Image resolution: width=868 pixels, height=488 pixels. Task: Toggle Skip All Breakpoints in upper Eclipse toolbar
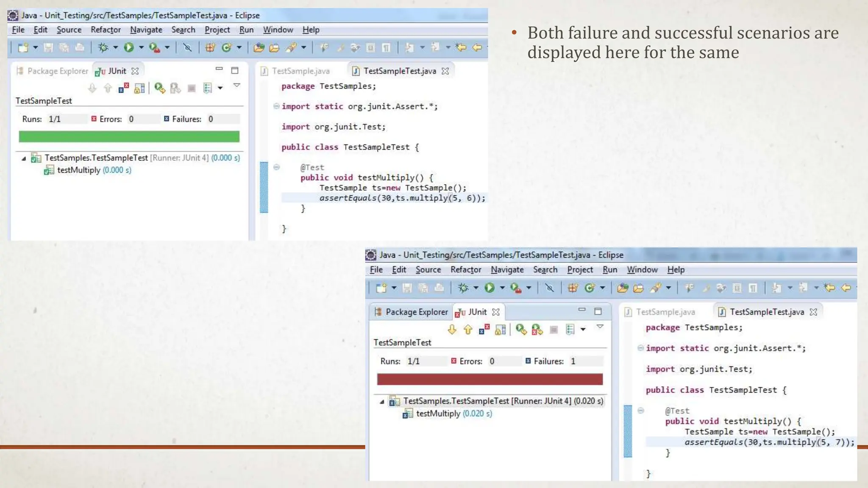[187, 47]
